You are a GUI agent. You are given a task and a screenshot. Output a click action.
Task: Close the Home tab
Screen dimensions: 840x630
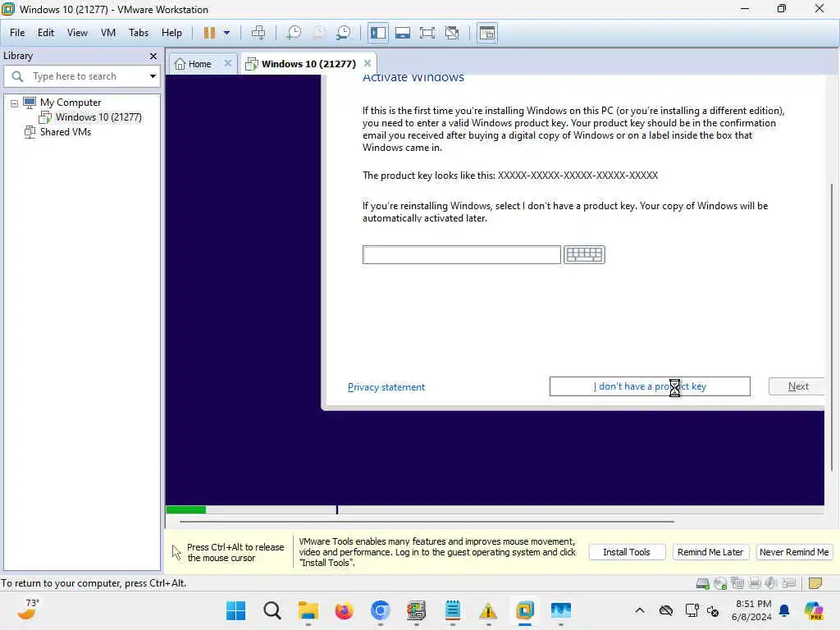pyautogui.click(x=228, y=63)
